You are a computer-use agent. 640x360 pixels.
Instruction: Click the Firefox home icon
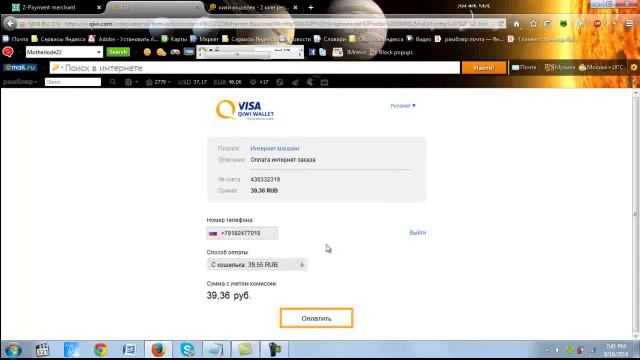coord(516,24)
